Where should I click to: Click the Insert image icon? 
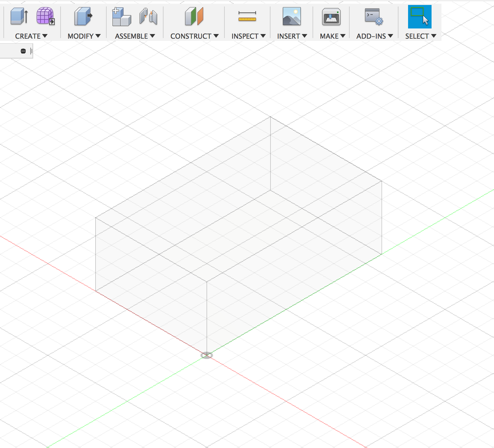tap(292, 16)
